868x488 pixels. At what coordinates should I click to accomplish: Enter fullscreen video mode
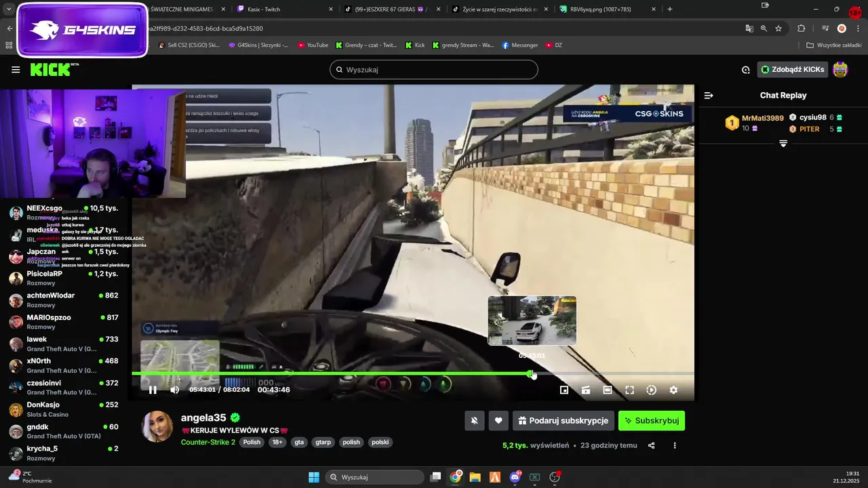629,390
